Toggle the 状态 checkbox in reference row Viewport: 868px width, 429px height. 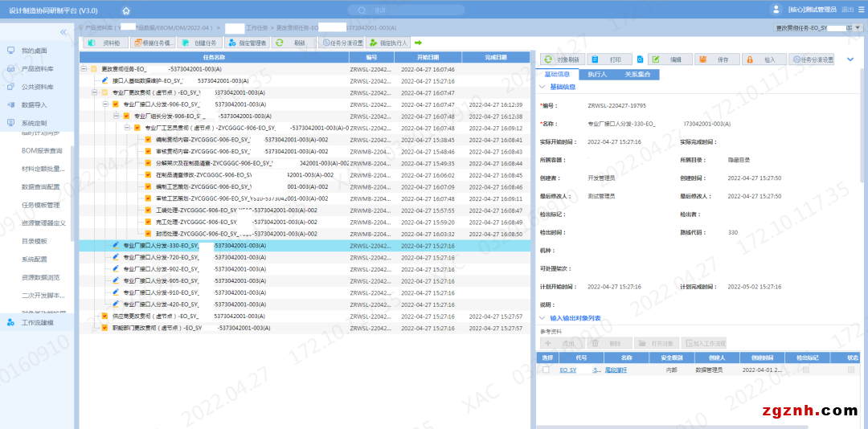click(x=852, y=370)
